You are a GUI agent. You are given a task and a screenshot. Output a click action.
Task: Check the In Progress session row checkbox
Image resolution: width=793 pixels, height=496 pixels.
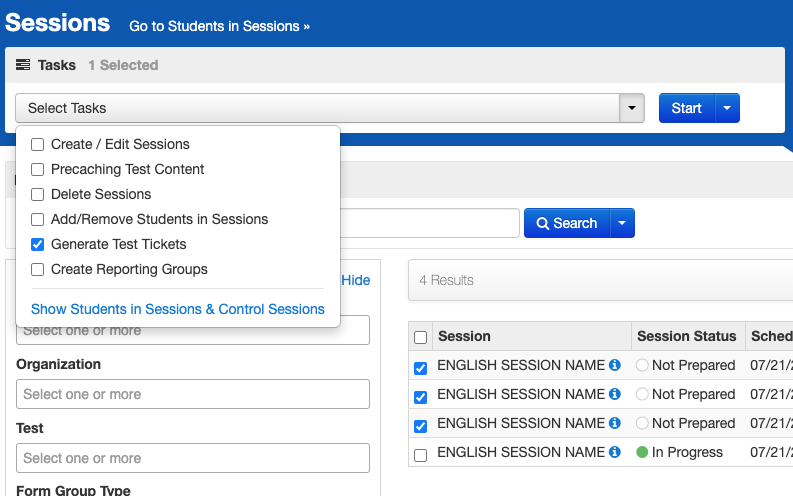(421, 455)
